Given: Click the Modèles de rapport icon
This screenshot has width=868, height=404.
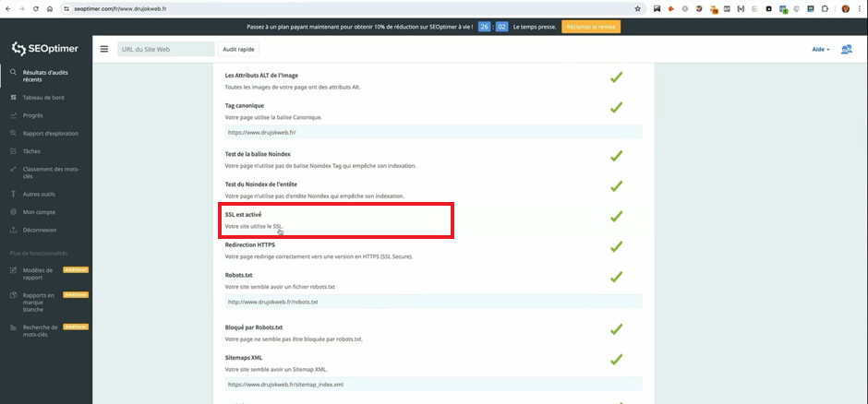Looking at the screenshot, I should tap(13, 270).
